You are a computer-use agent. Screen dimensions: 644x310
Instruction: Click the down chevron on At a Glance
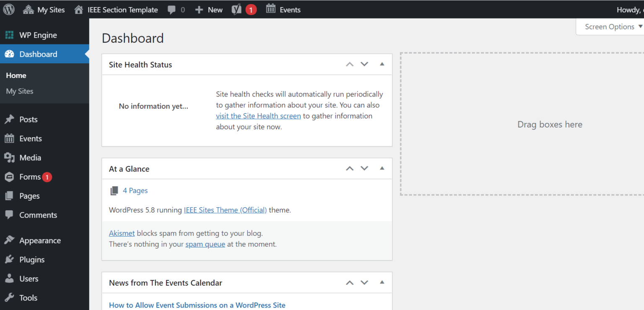coord(364,168)
